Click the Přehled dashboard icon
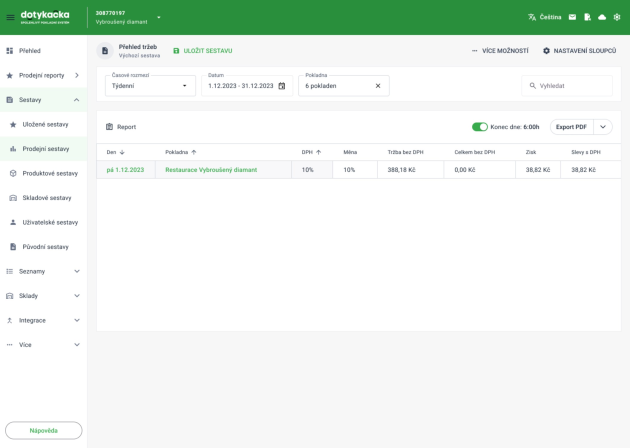The height and width of the screenshot is (448, 630). [10, 51]
